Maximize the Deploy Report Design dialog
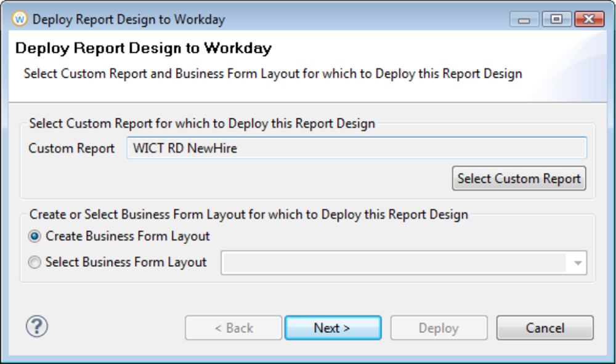 (556, 19)
